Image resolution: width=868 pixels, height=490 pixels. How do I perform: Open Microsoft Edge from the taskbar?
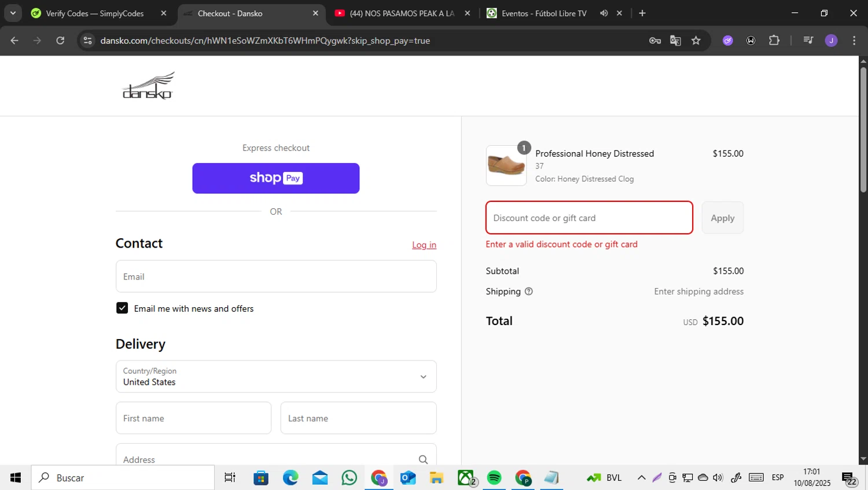tap(290, 478)
